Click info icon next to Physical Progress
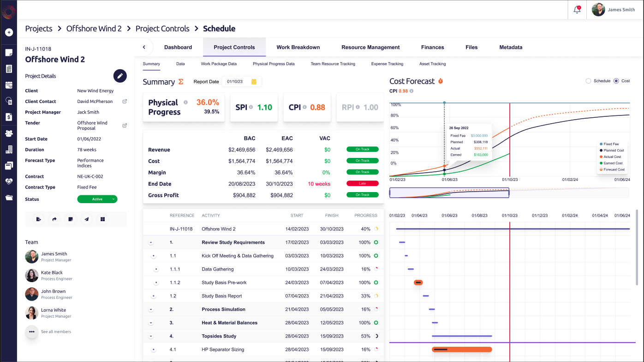 coord(185,103)
